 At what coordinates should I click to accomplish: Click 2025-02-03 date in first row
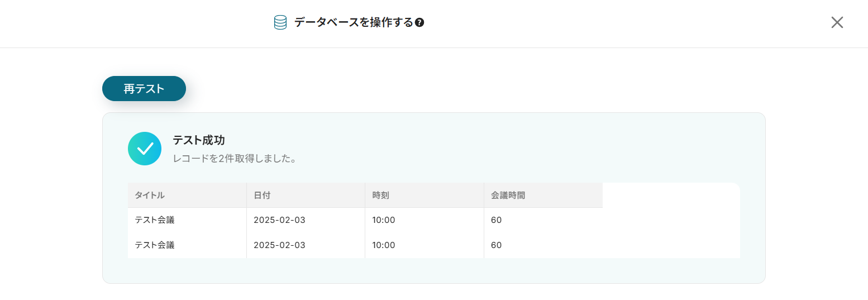click(x=279, y=220)
